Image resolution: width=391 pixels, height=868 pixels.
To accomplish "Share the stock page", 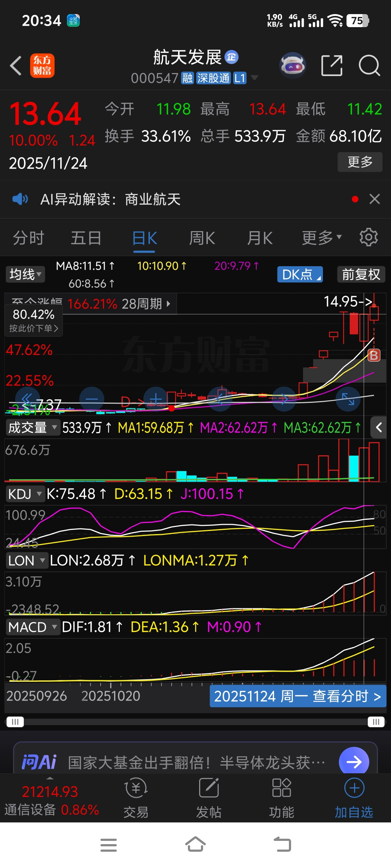I will 332,66.
